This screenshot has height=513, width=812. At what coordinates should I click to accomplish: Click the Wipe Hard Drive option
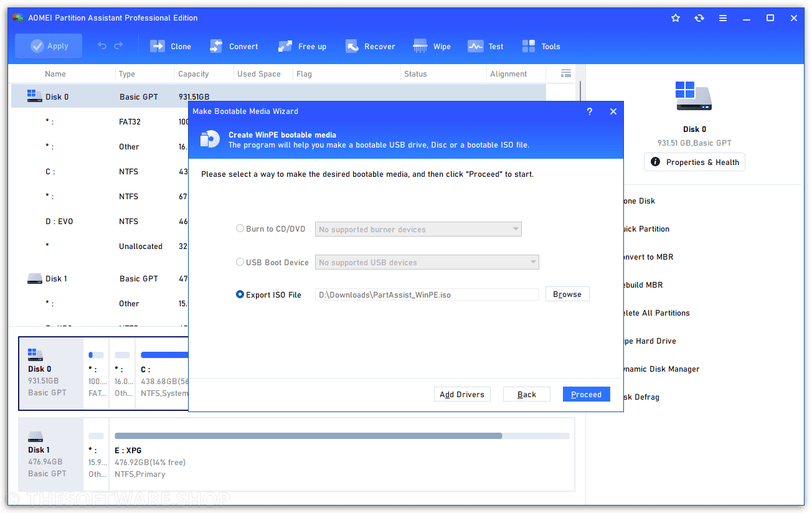click(x=649, y=341)
